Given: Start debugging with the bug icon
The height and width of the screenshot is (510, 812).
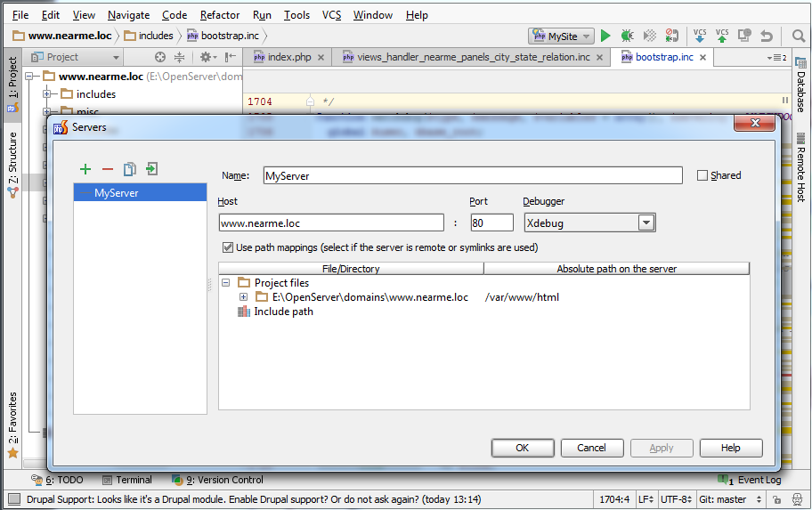Looking at the screenshot, I should pyautogui.click(x=627, y=36).
